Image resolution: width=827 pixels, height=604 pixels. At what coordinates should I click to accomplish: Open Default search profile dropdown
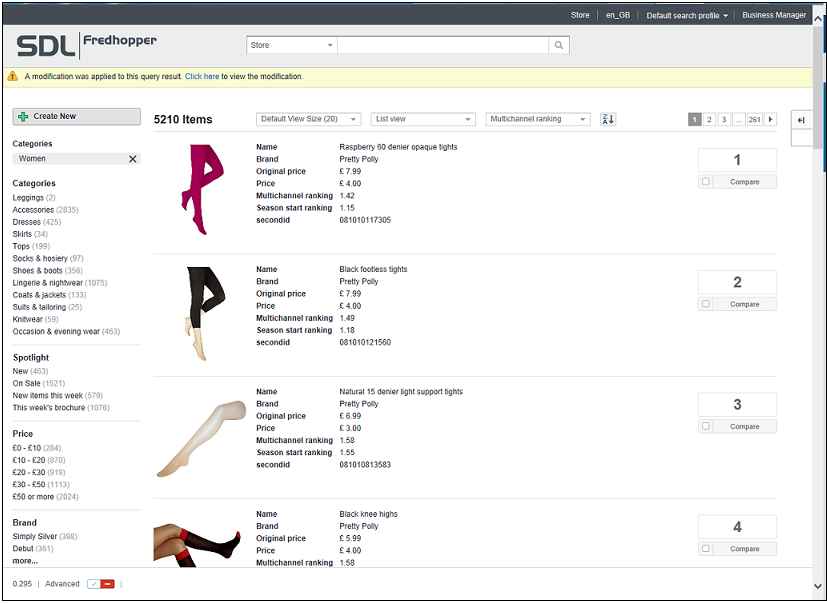click(x=687, y=15)
